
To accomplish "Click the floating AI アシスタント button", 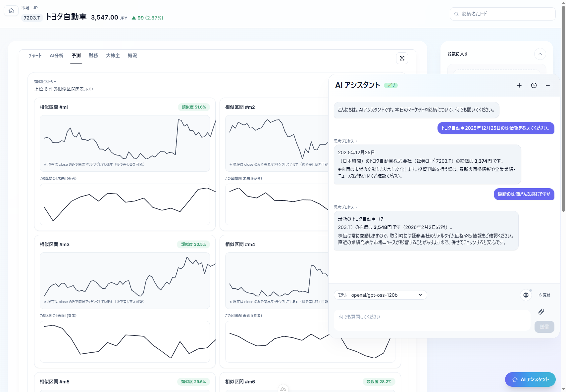I will (x=530, y=379).
